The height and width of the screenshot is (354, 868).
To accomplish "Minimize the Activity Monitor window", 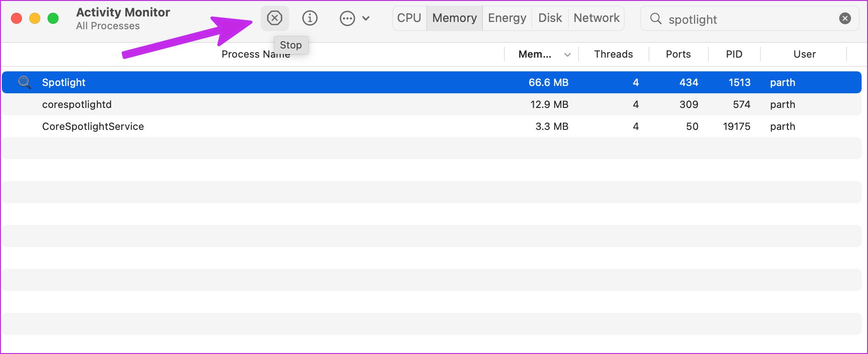I will (35, 18).
